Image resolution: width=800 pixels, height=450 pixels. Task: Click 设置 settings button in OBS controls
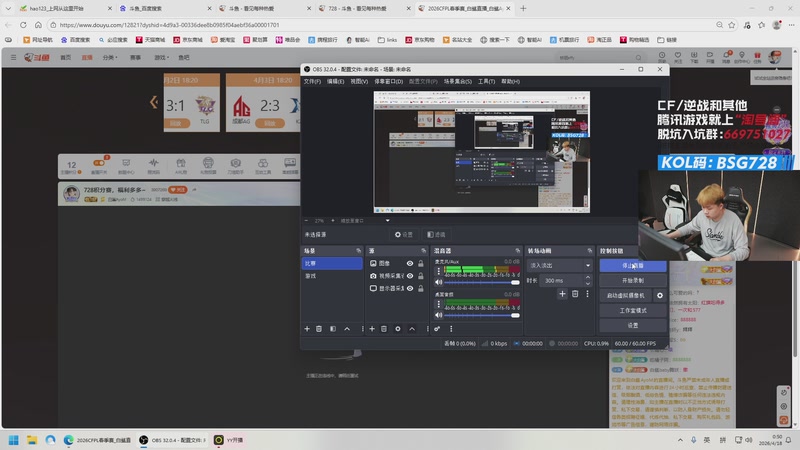point(633,325)
